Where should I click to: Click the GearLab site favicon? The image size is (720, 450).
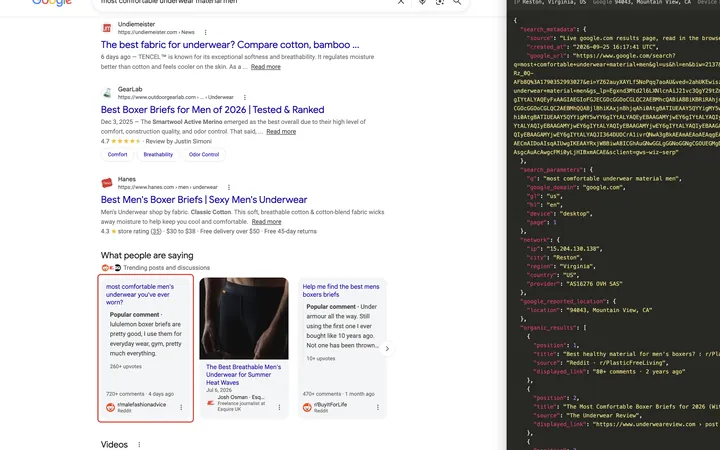coord(107,93)
